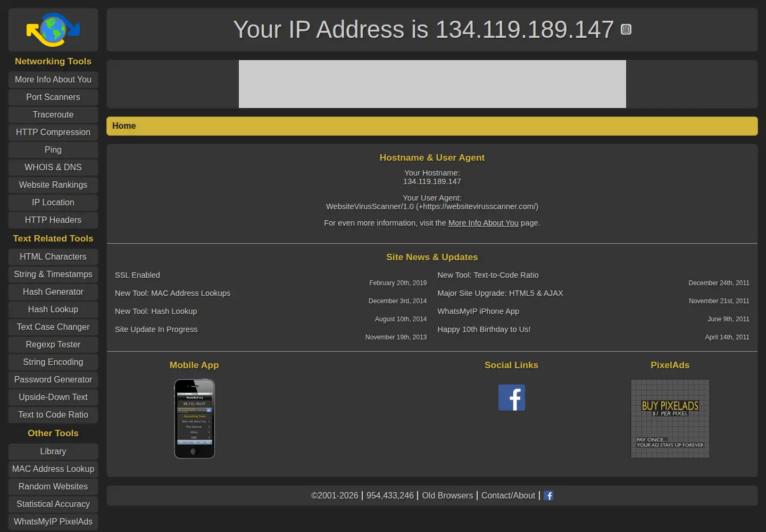
Task: Open Traceroute tool
Action: point(53,114)
